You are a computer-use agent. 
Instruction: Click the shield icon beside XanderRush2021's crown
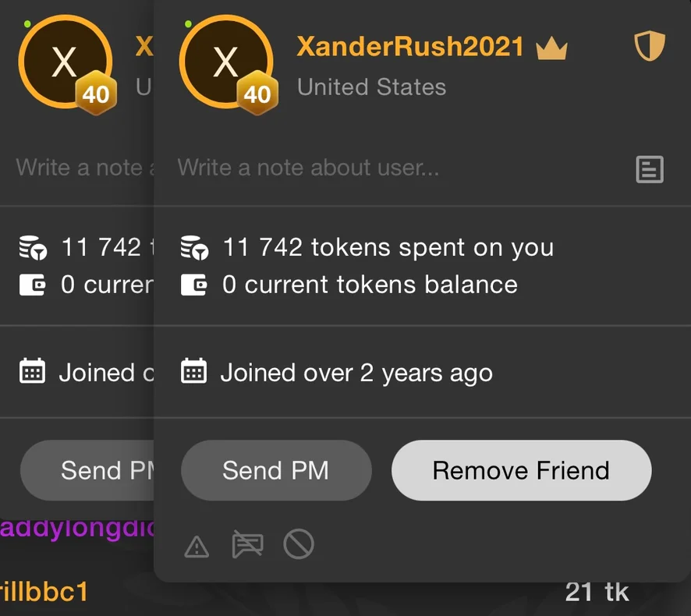pos(649,47)
